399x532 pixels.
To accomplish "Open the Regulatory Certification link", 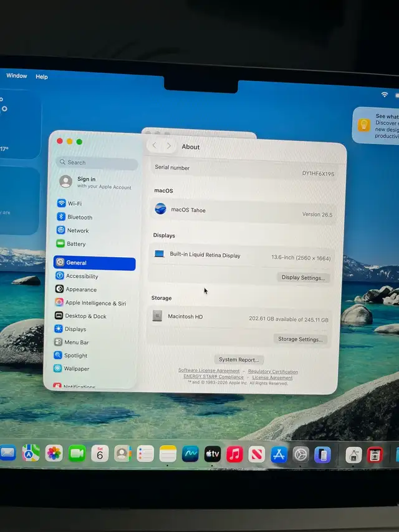I will point(273,372).
